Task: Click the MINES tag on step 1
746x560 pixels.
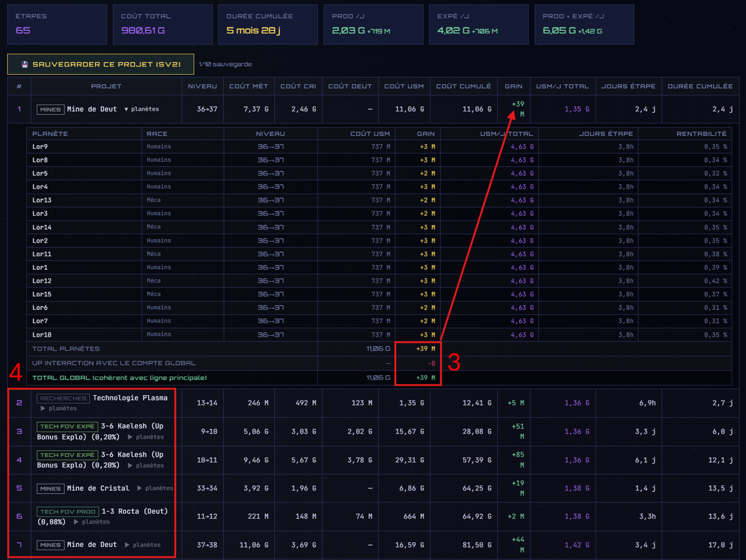Action: [50, 110]
